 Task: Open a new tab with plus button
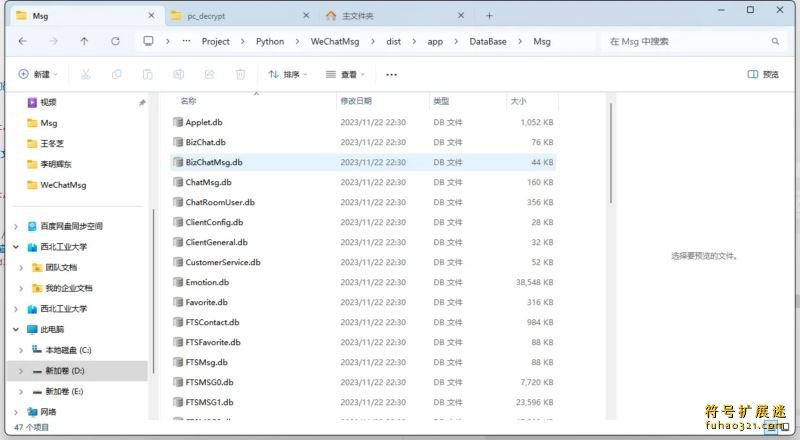click(489, 16)
